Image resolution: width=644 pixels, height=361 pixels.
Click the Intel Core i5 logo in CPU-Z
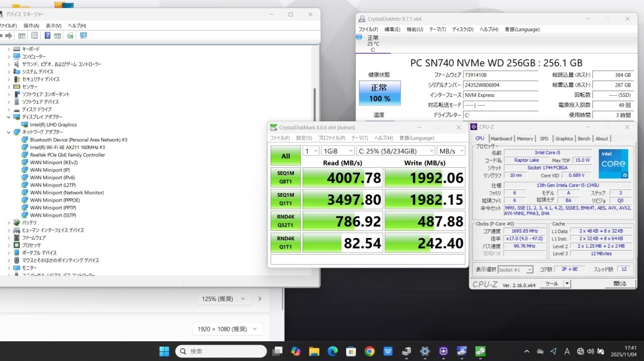pos(615,163)
